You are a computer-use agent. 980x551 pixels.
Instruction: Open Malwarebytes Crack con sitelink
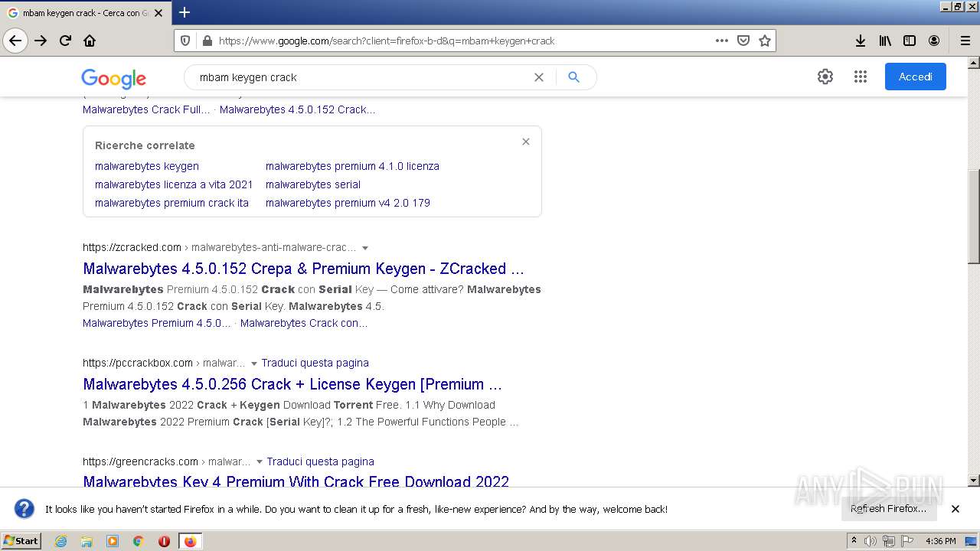[x=304, y=323]
